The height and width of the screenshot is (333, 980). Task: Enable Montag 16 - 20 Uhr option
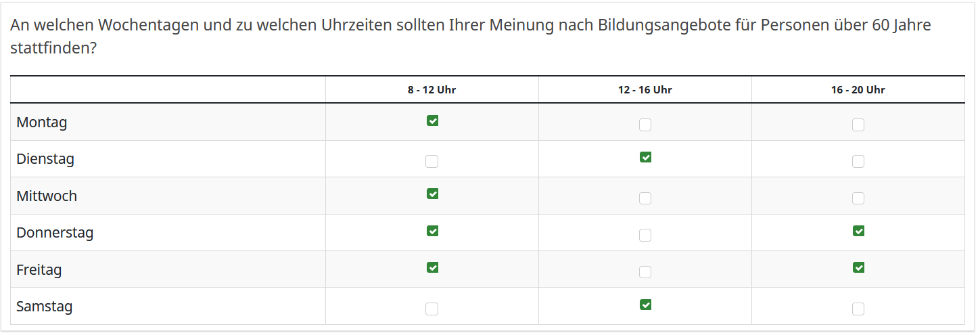[858, 125]
